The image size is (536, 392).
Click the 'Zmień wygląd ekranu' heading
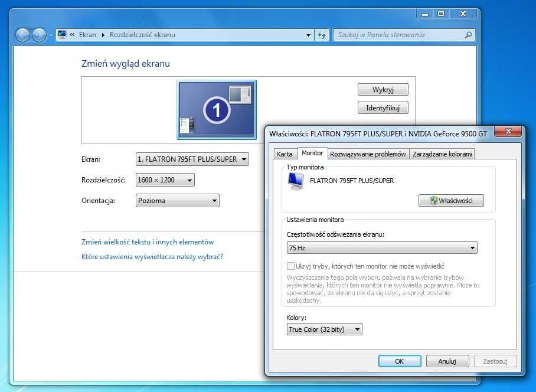[126, 64]
